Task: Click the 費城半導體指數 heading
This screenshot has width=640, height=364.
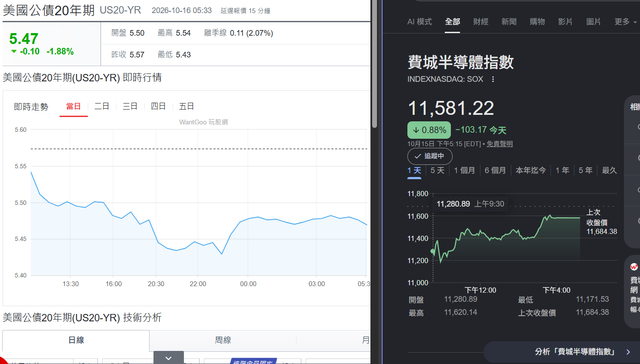Action: 460,62
